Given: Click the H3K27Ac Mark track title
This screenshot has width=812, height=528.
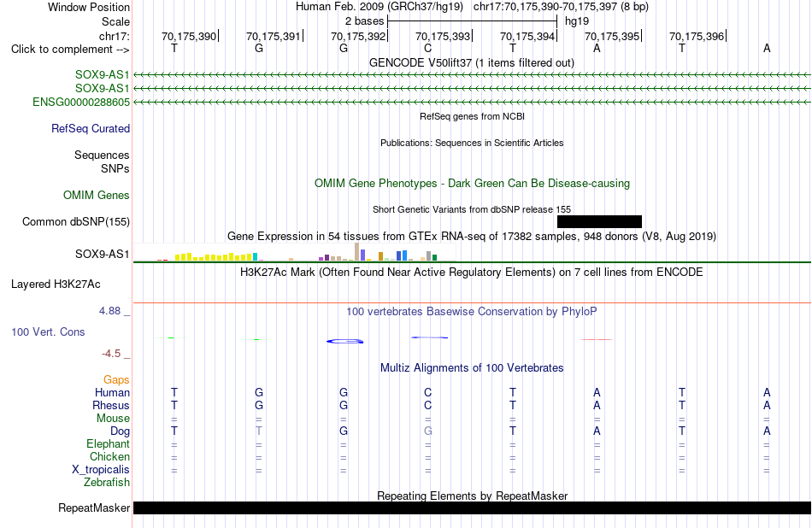Looking at the screenshot, I should click(472, 273).
